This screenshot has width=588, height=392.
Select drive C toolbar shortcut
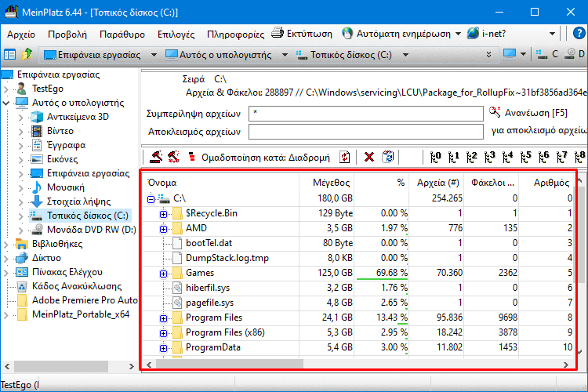[547, 55]
